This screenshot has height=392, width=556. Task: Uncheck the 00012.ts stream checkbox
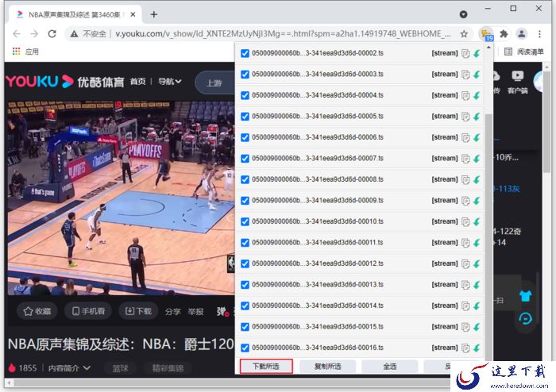point(245,263)
